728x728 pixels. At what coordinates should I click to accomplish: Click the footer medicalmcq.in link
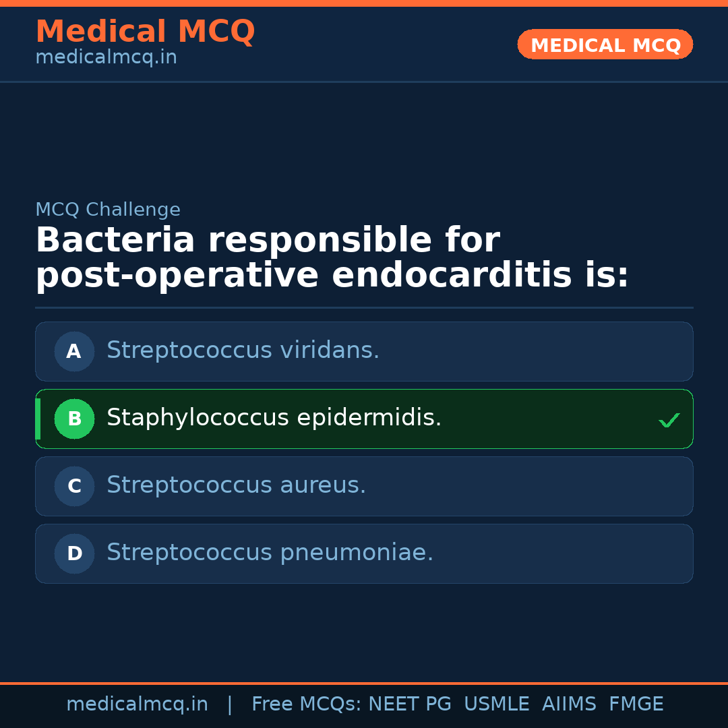(x=137, y=704)
